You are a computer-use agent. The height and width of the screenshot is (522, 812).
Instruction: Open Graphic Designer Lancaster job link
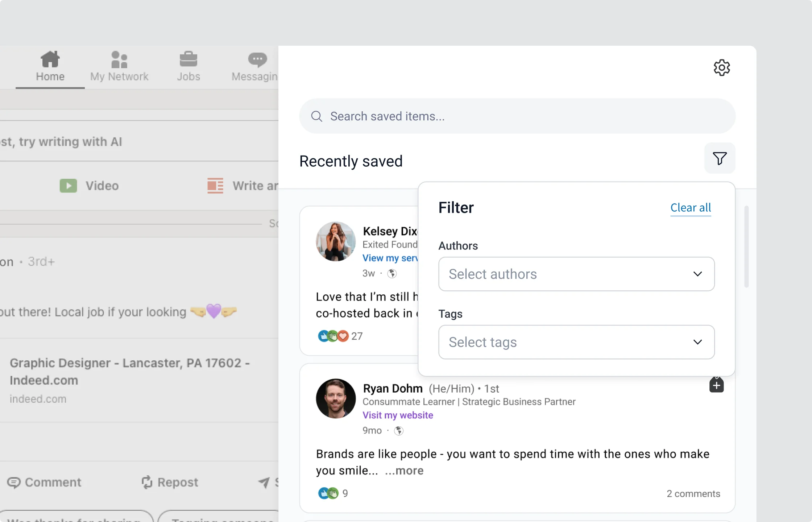click(x=130, y=372)
